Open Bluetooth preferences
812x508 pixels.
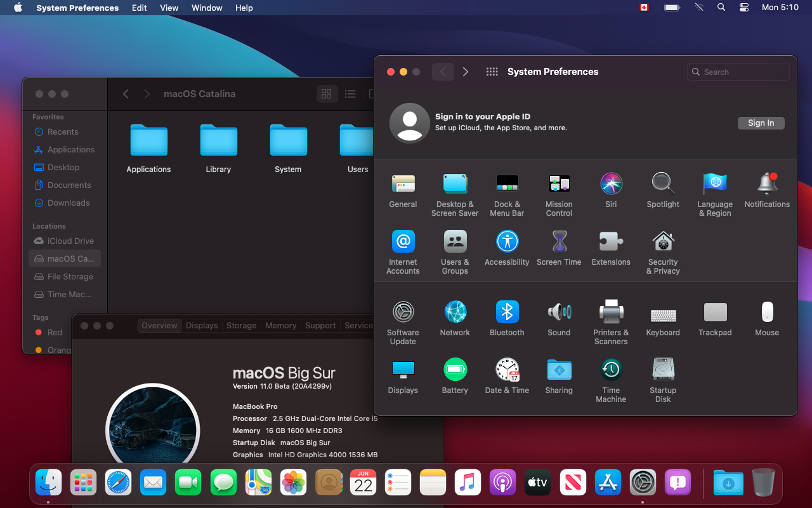tap(507, 319)
